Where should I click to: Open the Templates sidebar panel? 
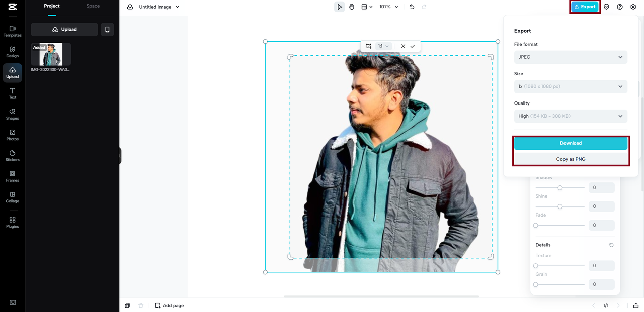13,31
